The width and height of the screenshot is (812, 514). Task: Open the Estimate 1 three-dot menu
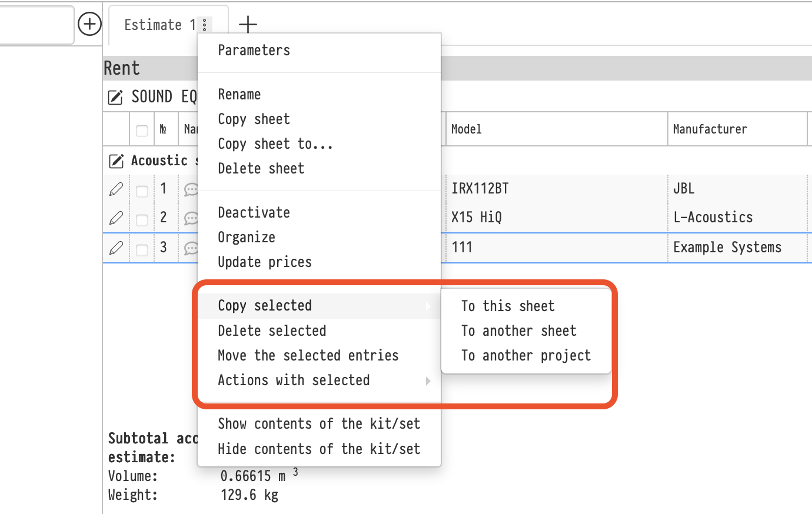tap(204, 25)
